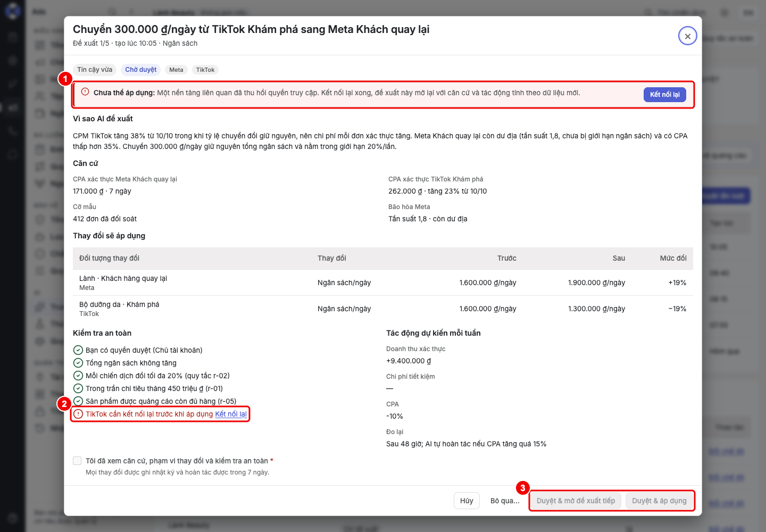Click 'Duyệt & mở đề xuất tiếp'

pyautogui.click(x=576, y=501)
